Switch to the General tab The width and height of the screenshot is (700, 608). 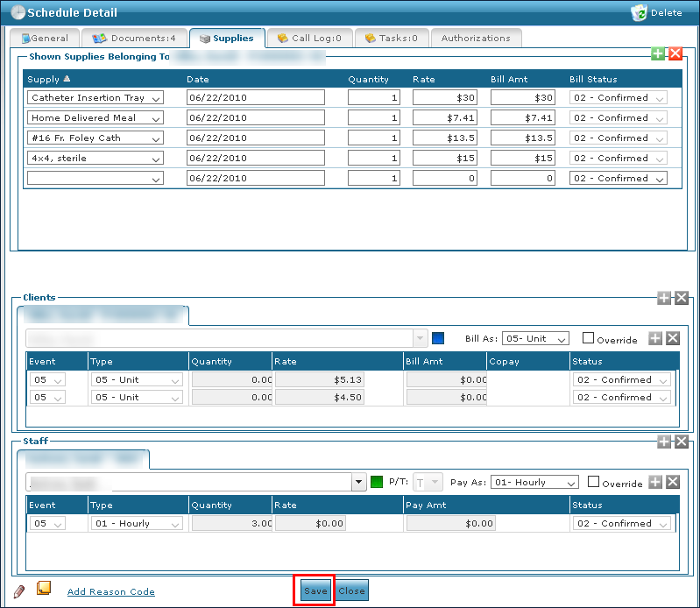pos(45,39)
